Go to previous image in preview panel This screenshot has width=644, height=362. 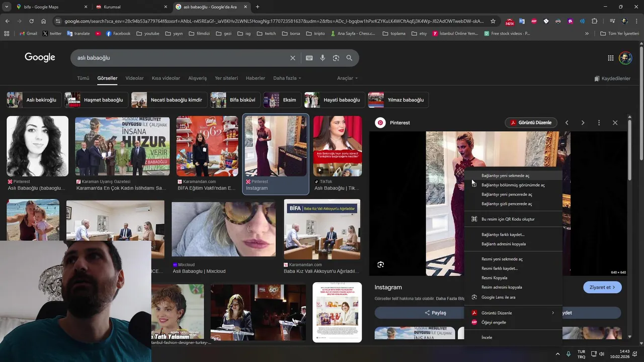click(x=567, y=123)
